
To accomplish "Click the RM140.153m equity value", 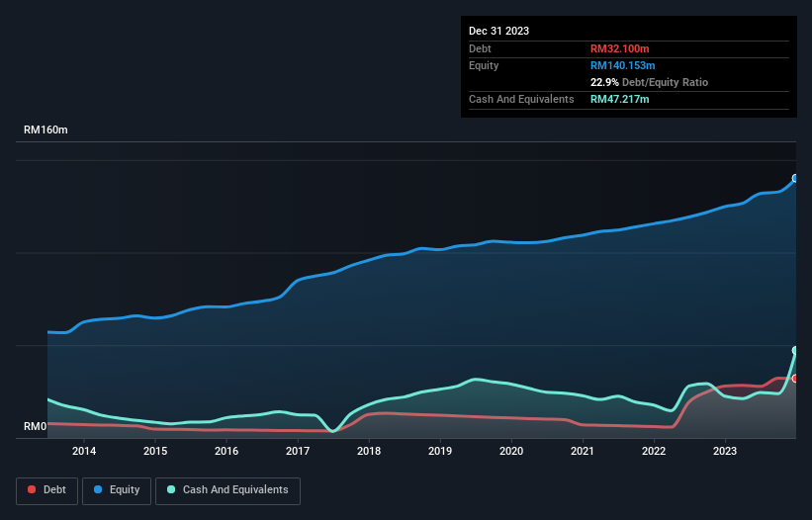I will (x=622, y=65).
